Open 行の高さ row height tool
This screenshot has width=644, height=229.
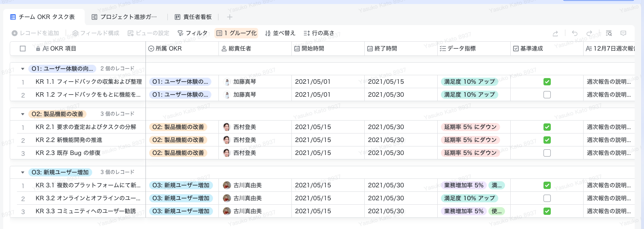tap(319, 33)
